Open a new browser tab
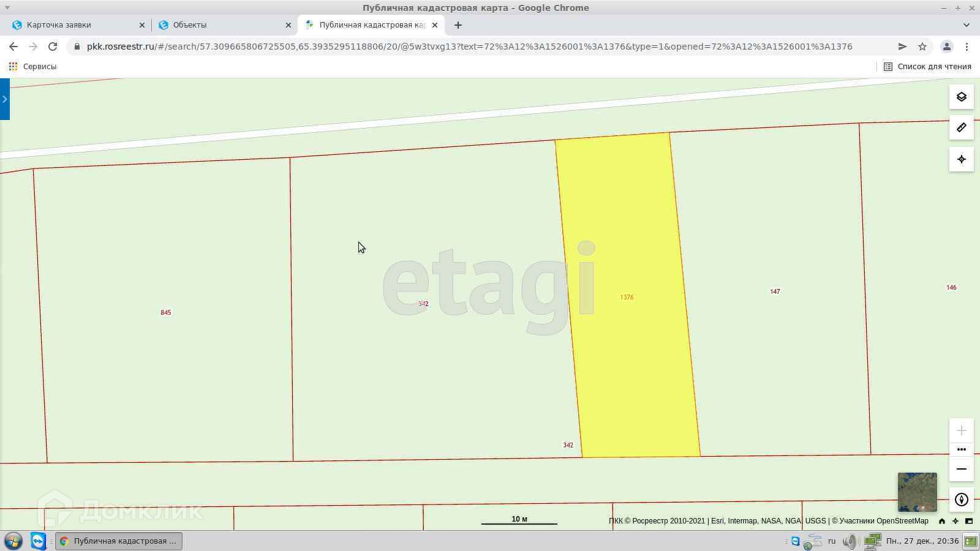Viewport: 980px width, 551px height. point(458,25)
